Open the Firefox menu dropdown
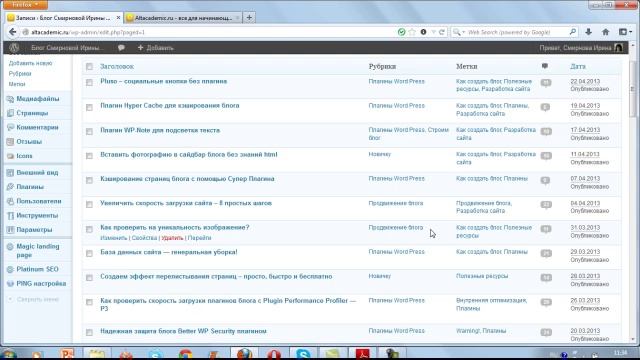 [25, 4]
